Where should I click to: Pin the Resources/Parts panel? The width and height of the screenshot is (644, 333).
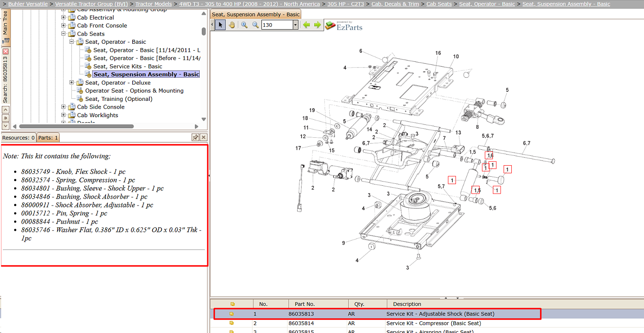(x=195, y=137)
